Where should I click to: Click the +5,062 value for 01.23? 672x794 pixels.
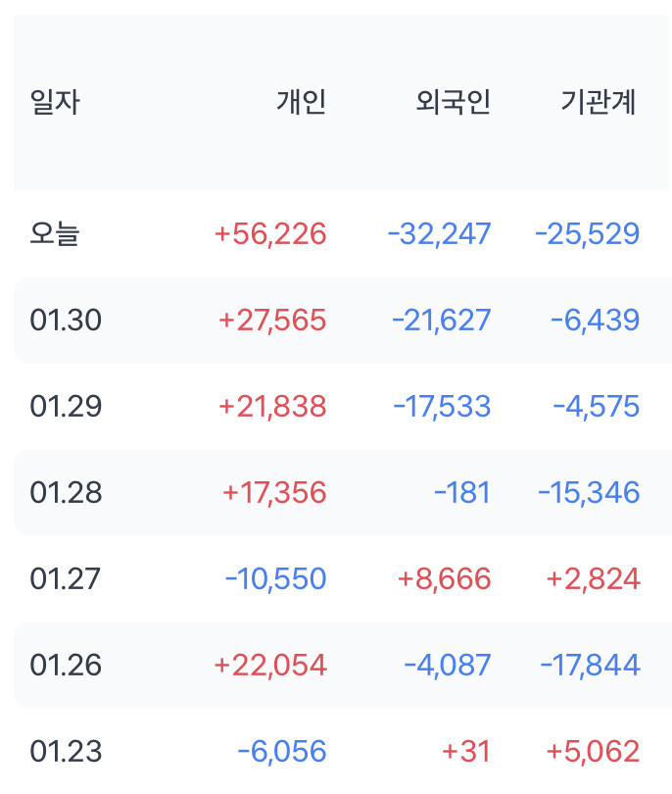click(593, 752)
